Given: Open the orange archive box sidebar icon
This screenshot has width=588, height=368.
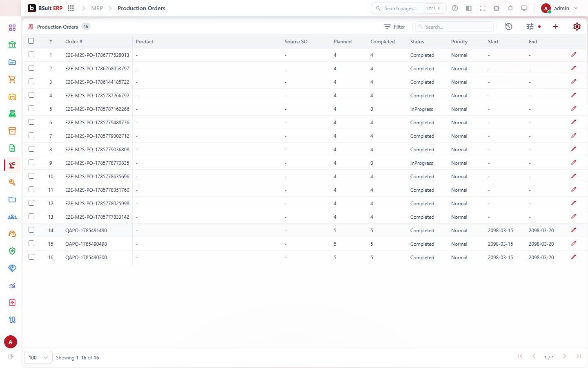Looking at the screenshot, I should tap(12, 131).
